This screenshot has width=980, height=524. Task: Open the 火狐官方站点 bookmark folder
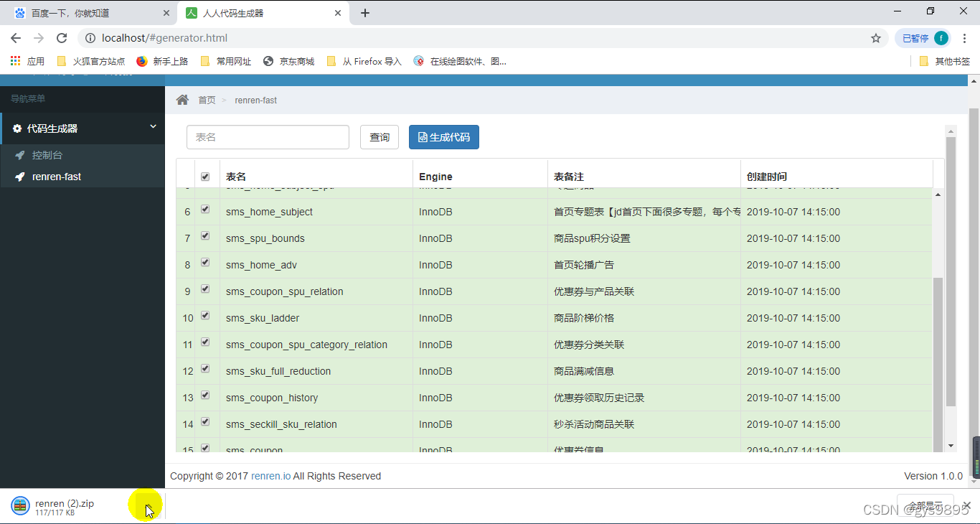90,61
